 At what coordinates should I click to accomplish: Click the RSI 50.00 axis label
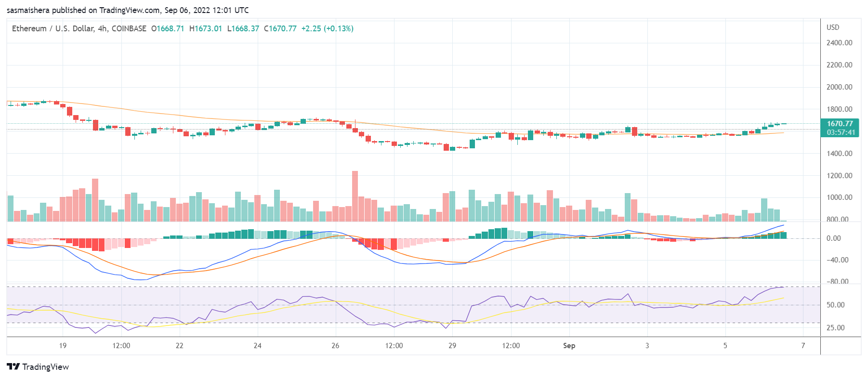835,305
